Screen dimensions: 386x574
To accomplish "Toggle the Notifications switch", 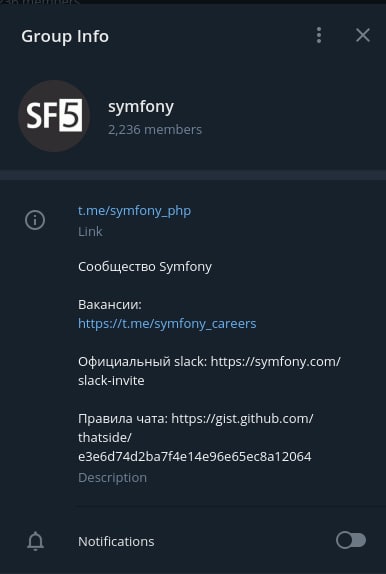I will tap(351, 541).
